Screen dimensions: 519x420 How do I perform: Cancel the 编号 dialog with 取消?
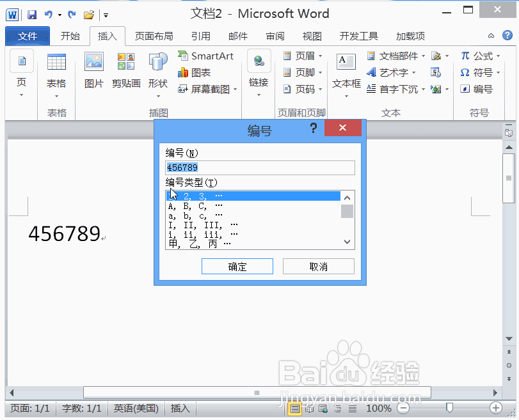click(318, 267)
